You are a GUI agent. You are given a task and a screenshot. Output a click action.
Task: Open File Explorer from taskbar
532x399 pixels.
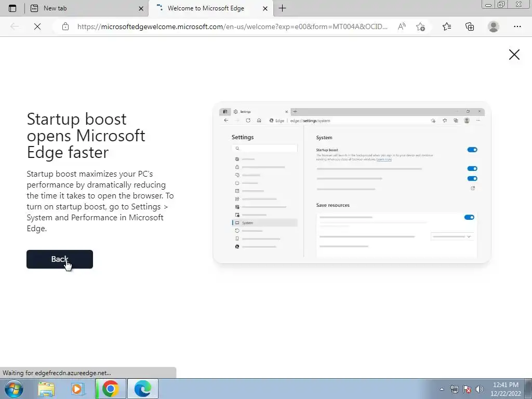tap(46, 389)
